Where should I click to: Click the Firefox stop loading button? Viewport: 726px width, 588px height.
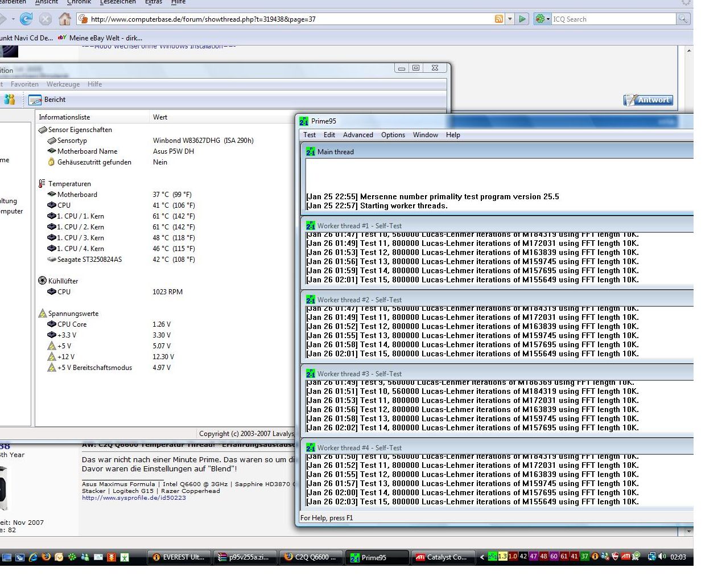(x=46, y=19)
